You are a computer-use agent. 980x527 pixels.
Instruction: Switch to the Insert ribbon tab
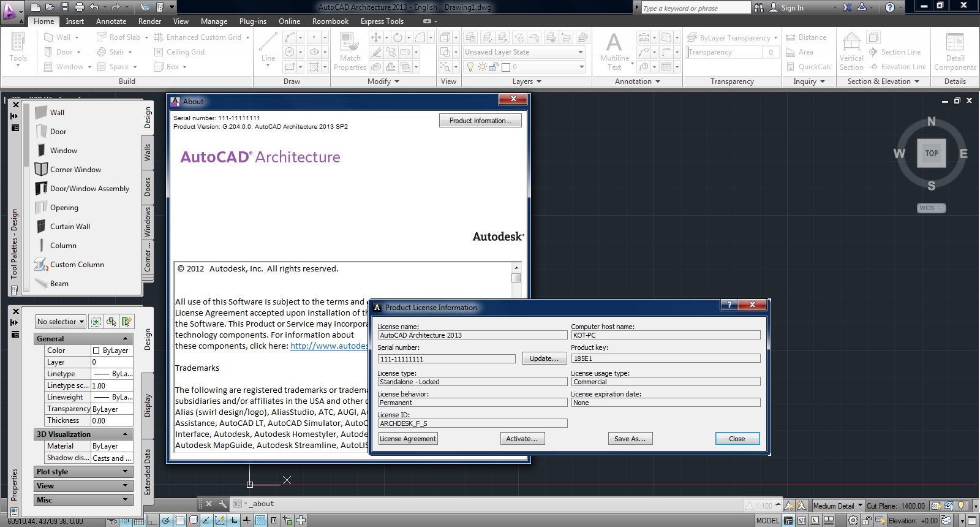pos(75,21)
